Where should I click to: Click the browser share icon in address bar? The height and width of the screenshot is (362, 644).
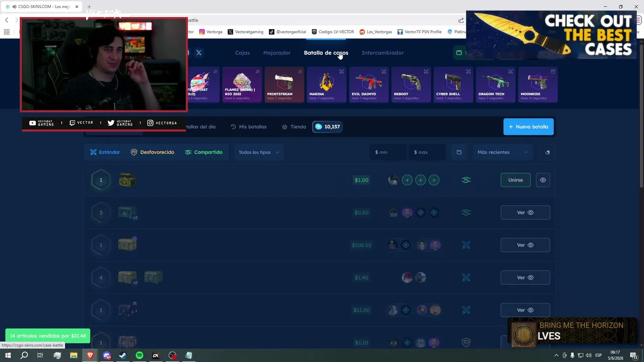coord(461,20)
